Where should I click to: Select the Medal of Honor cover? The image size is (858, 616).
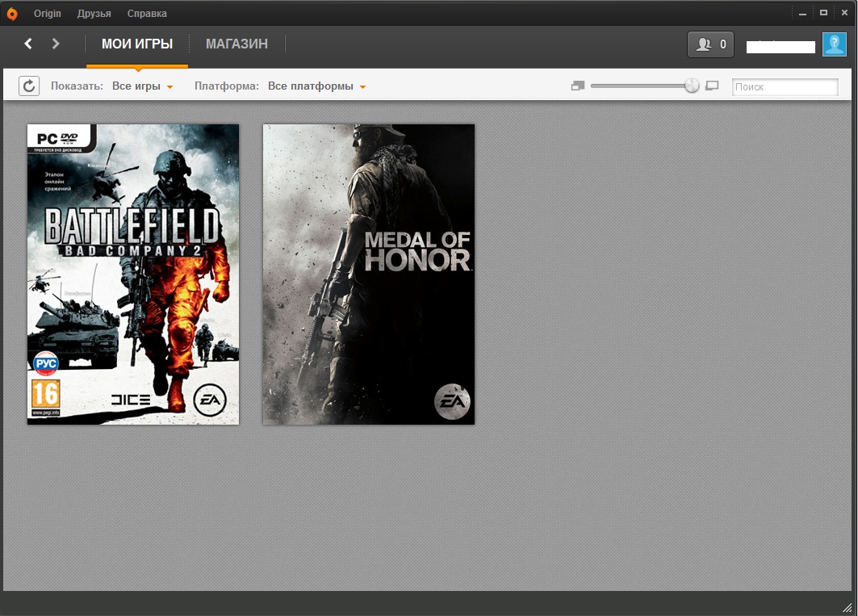(x=369, y=274)
